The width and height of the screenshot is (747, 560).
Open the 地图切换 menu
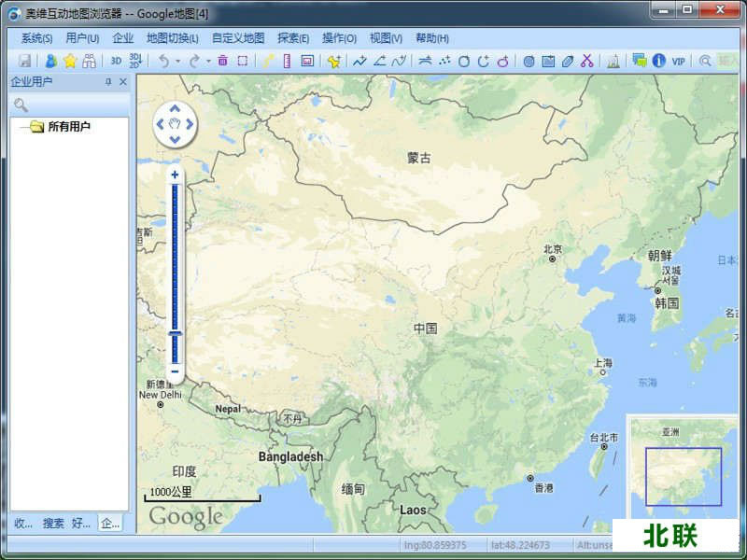click(172, 38)
